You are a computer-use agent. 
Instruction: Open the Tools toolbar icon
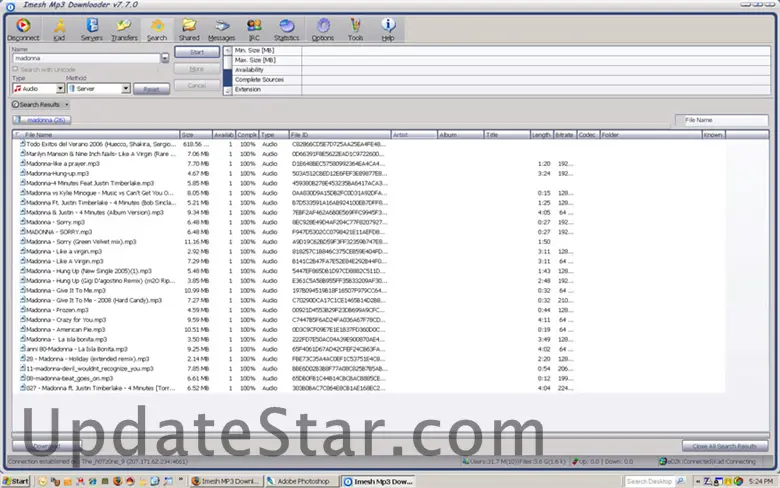[355, 29]
